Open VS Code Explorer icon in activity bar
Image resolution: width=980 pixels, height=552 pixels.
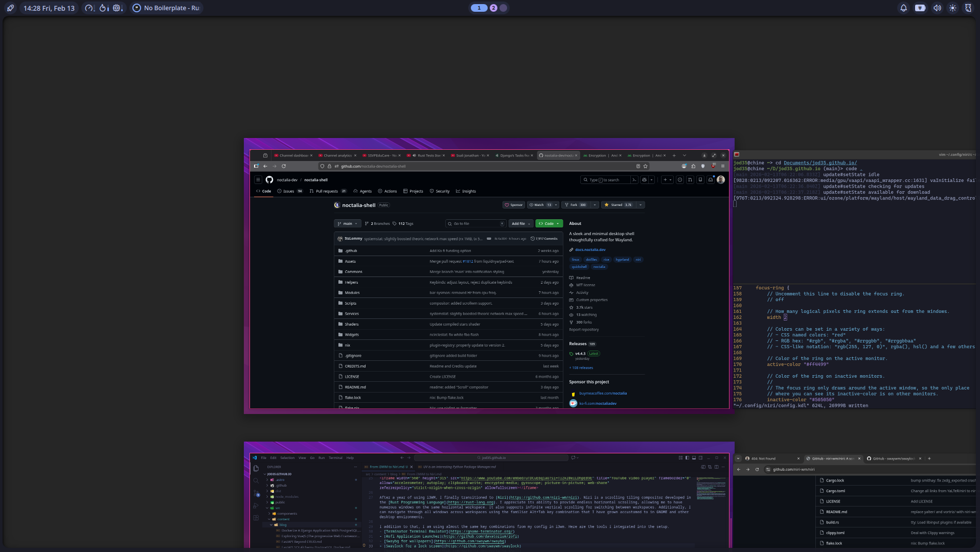tap(256, 468)
